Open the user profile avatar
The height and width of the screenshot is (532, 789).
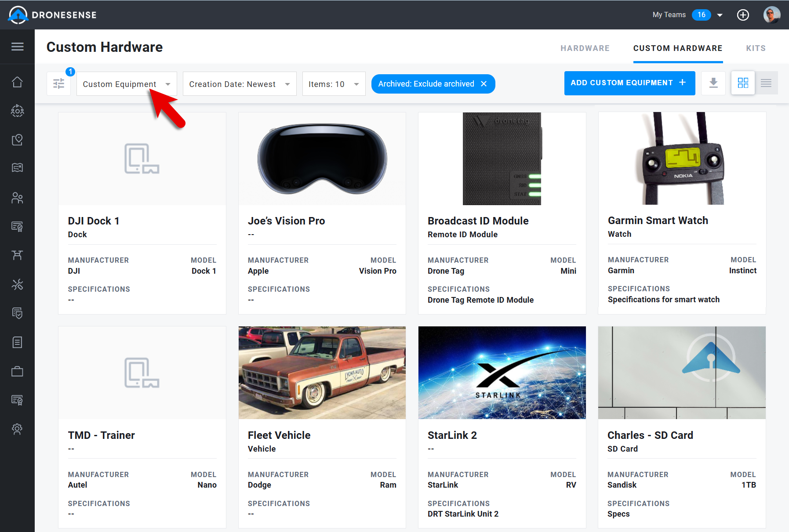[772, 15]
